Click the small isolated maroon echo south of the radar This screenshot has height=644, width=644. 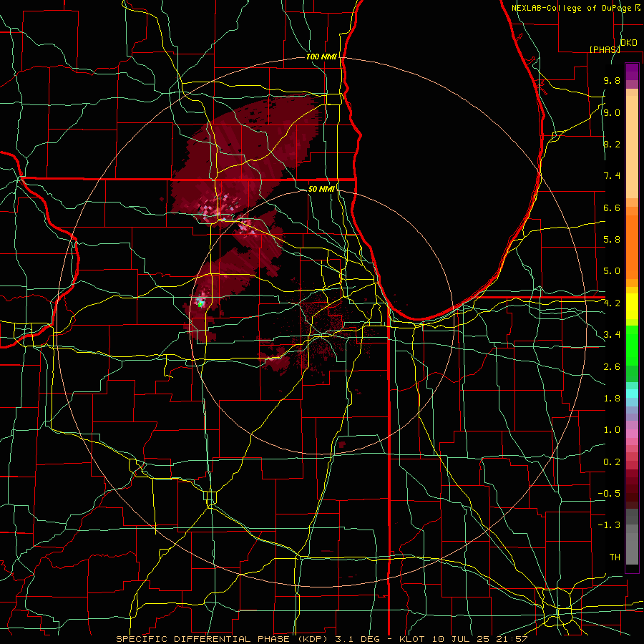342,444
